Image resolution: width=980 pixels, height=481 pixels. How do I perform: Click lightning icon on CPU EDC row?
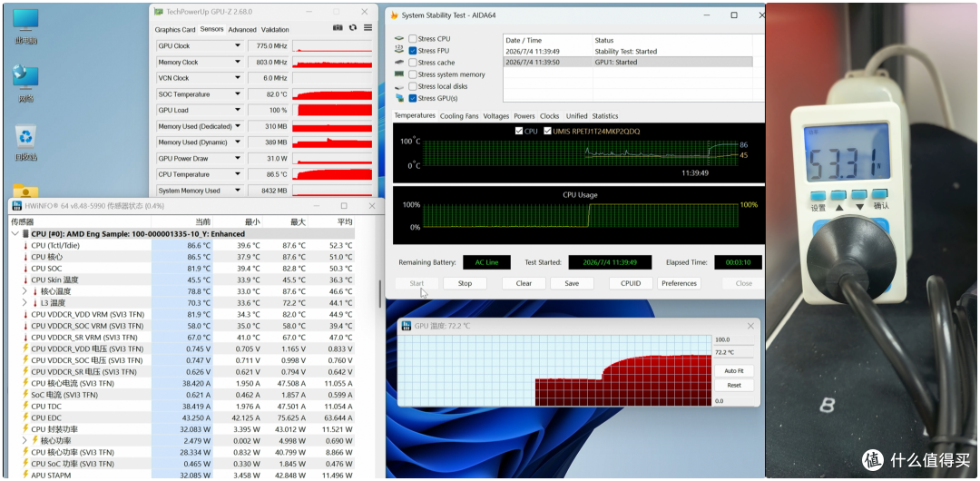(25, 417)
